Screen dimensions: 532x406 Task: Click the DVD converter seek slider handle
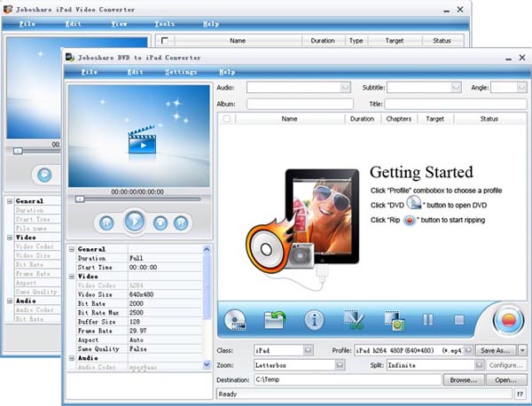80,199
